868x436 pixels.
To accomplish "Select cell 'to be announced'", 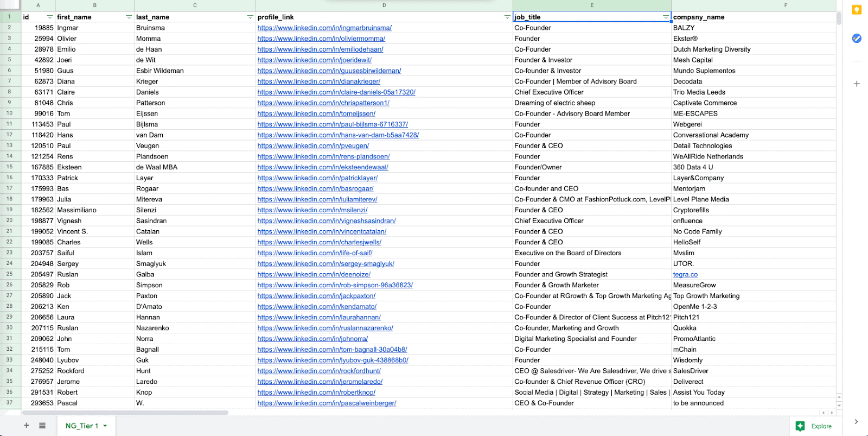I will [x=754, y=403].
